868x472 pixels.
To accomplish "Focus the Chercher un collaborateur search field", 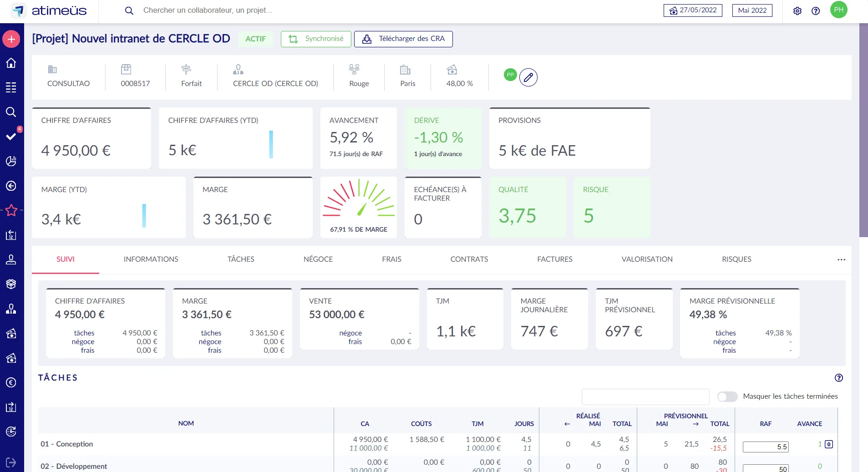I will [208, 10].
